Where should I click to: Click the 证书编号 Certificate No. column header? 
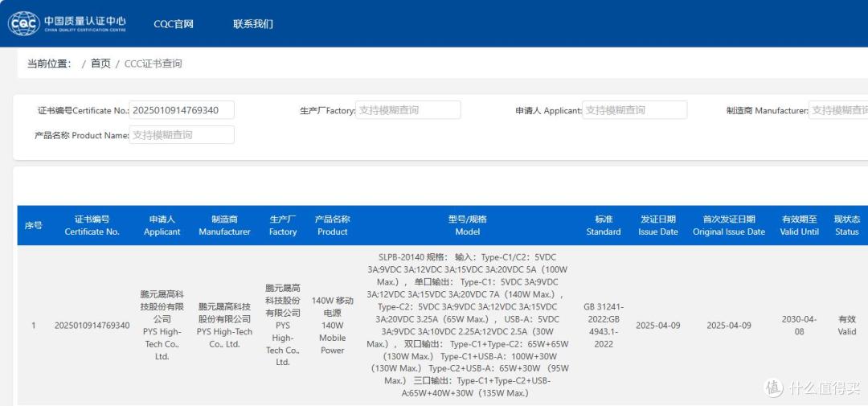(92, 225)
